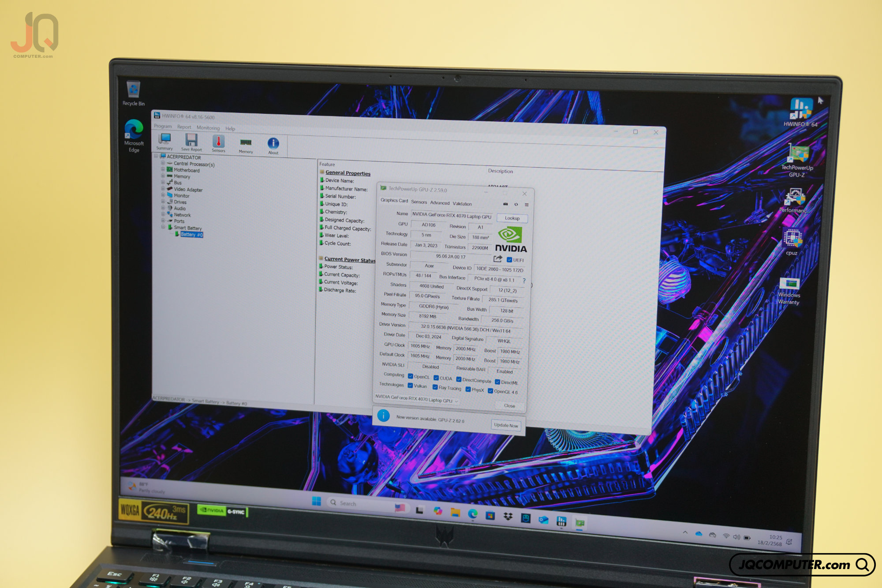Screen dimensions: 882x588
Task: Expand the Memory tree node in HWiNFO
Action: click(163, 176)
